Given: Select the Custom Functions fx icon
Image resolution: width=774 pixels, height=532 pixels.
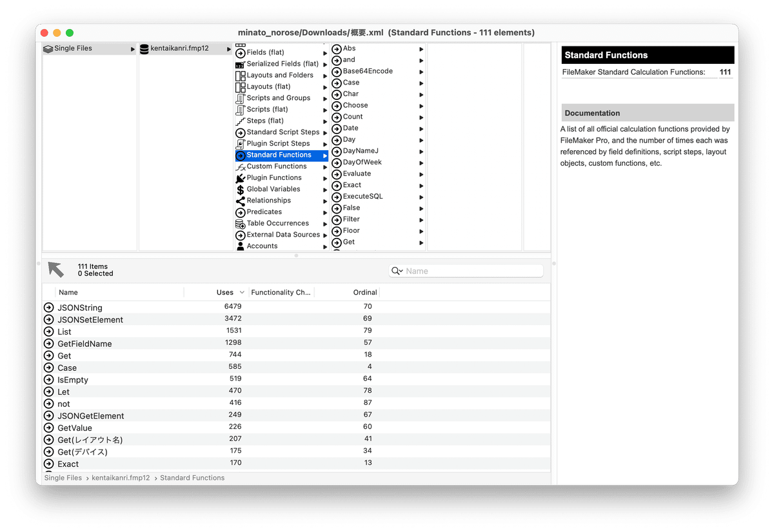Looking at the screenshot, I should [241, 166].
